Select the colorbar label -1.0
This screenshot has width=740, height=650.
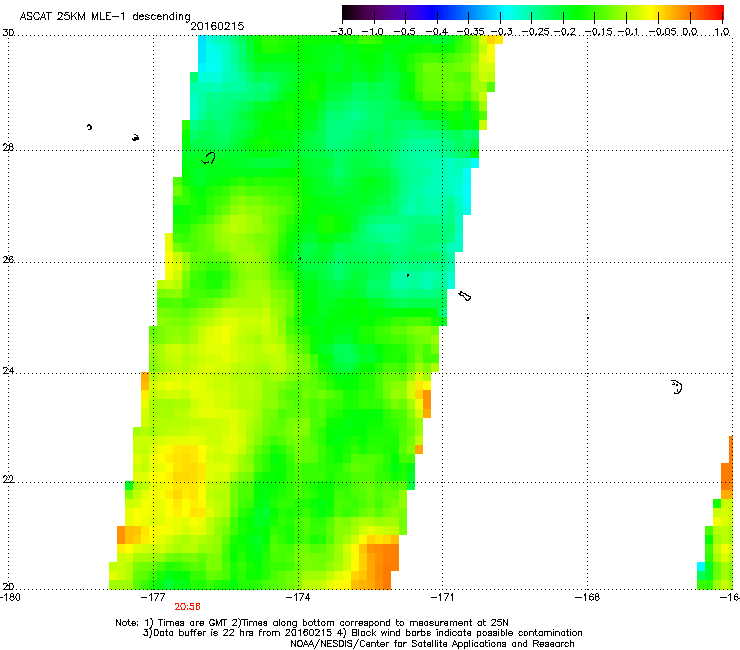pos(373,32)
